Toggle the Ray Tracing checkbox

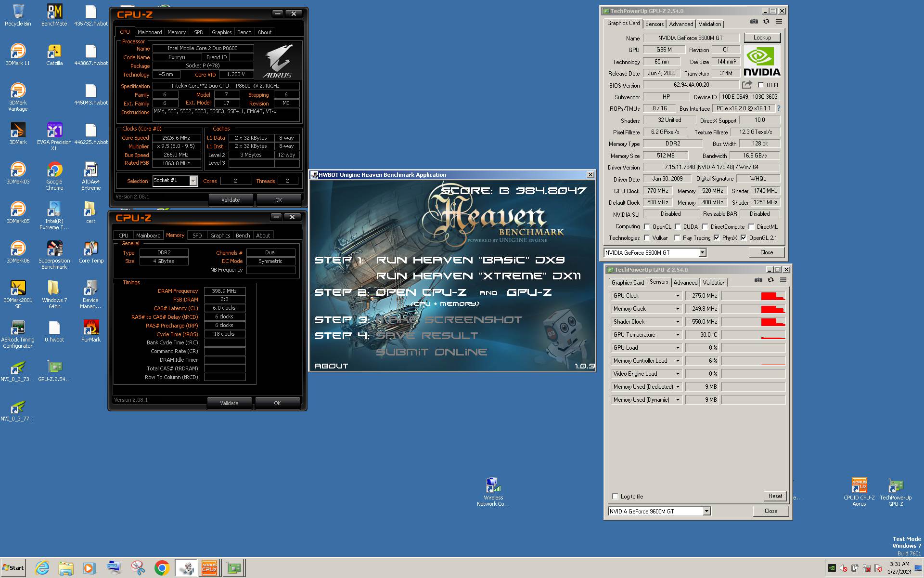click(677, 238)
